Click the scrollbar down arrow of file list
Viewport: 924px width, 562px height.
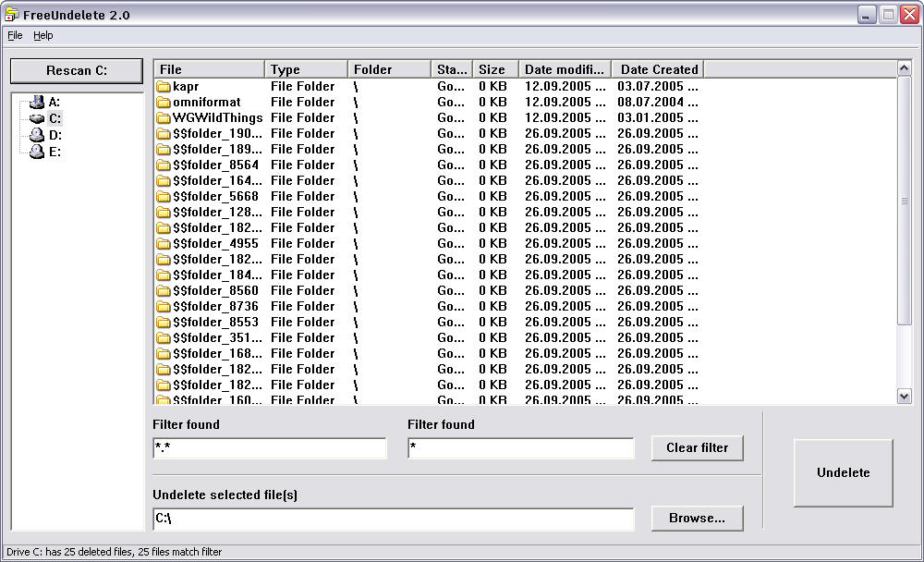(904, 397)
